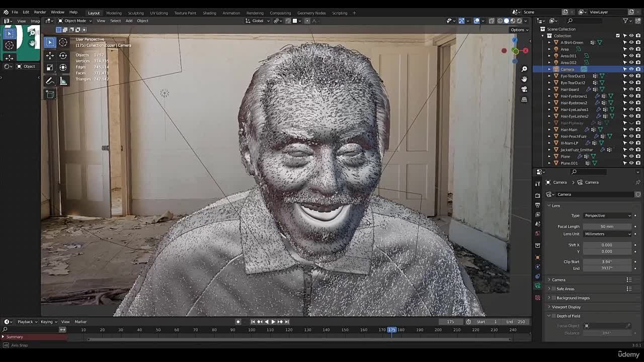Viewport: 644px width, 362px height.
Task: Open the Texture properties checker icon
Action: [x=537, y=298]
